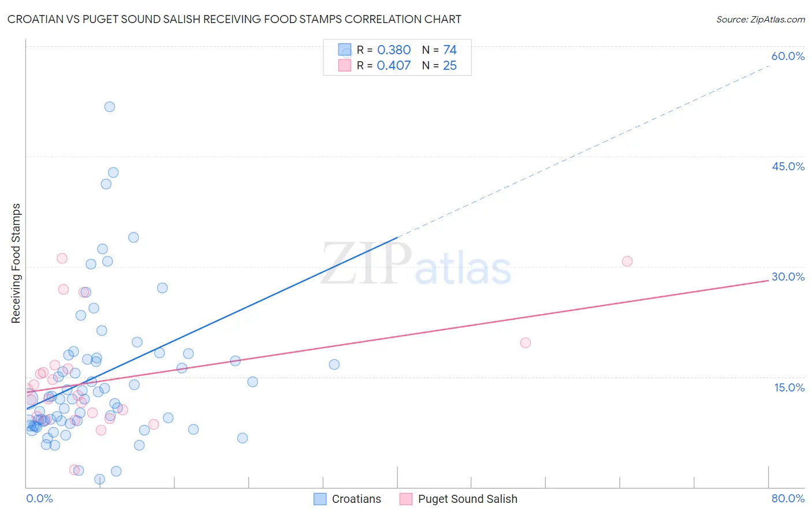812x515 pixels.
Task: Select the Croatians legend label
Action: (x=356, y=499)
